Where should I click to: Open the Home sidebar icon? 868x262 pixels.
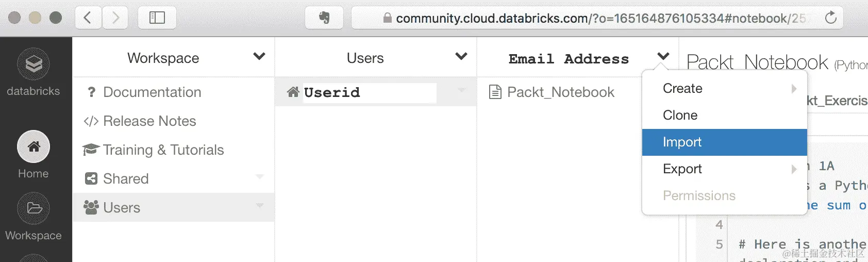tap(34, 147)
